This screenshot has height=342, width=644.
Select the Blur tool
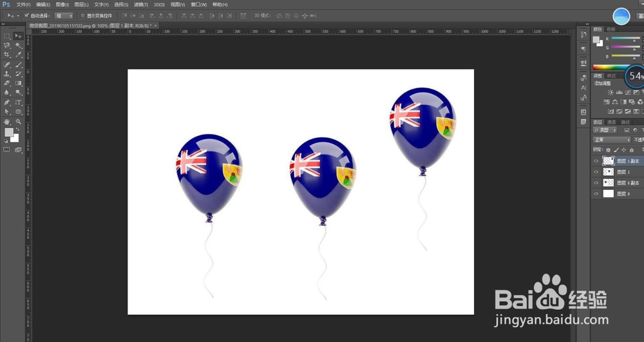6,92
